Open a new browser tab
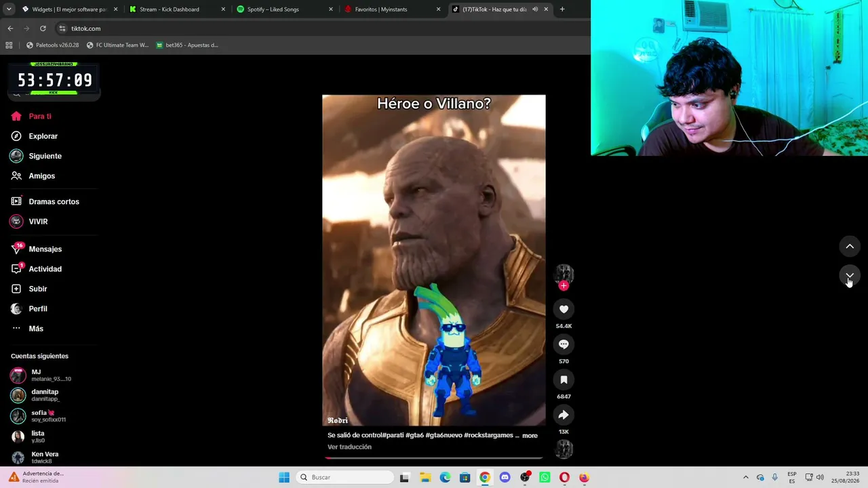 coord(562,9)
